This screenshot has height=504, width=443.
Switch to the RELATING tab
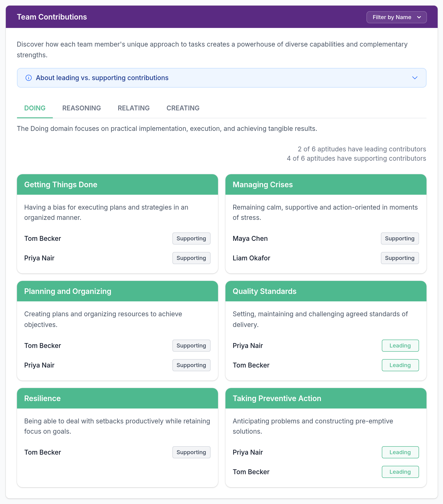point(134,108)
